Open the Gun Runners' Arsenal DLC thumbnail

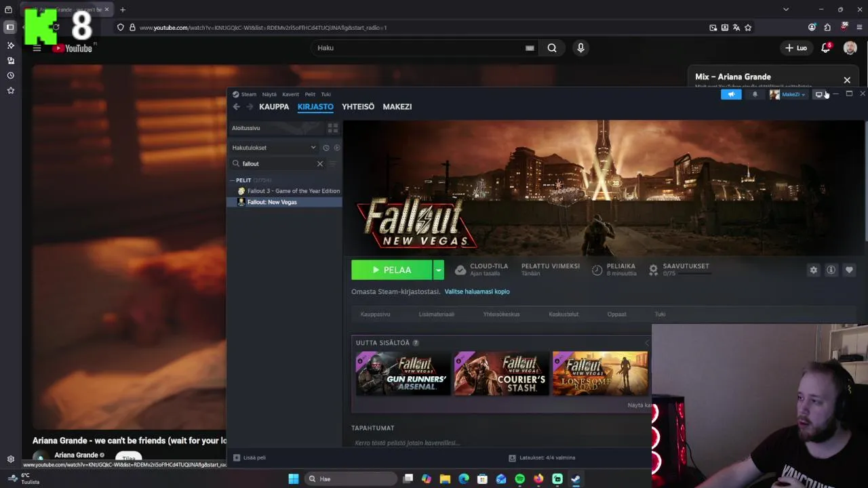(x=403, y=373)
